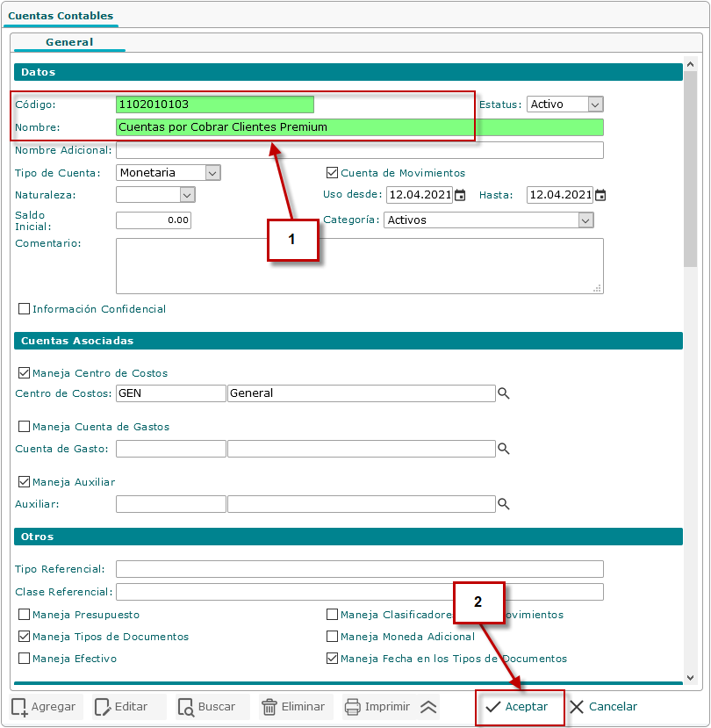This screenshot has height=728, width=711.
Task: Click the Saldo Inicial field
Action: (154, 220)
